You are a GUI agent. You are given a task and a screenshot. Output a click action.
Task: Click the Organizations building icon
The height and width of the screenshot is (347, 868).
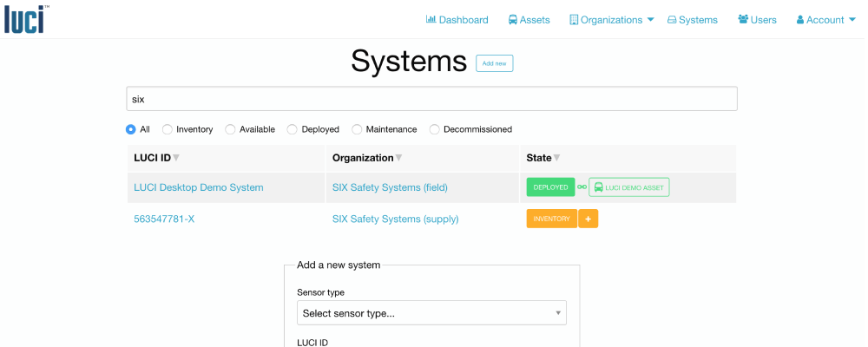click(x=574, y=20)
